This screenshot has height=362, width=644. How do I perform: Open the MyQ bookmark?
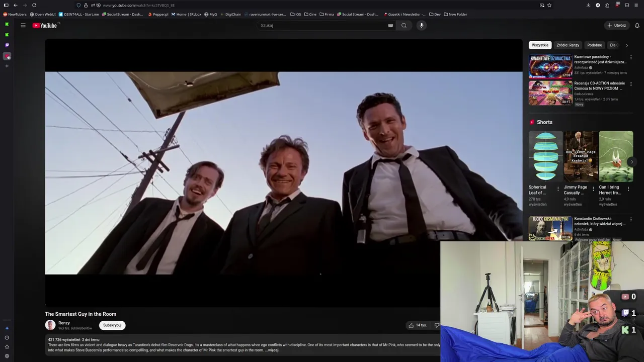[x=210, y=14]
